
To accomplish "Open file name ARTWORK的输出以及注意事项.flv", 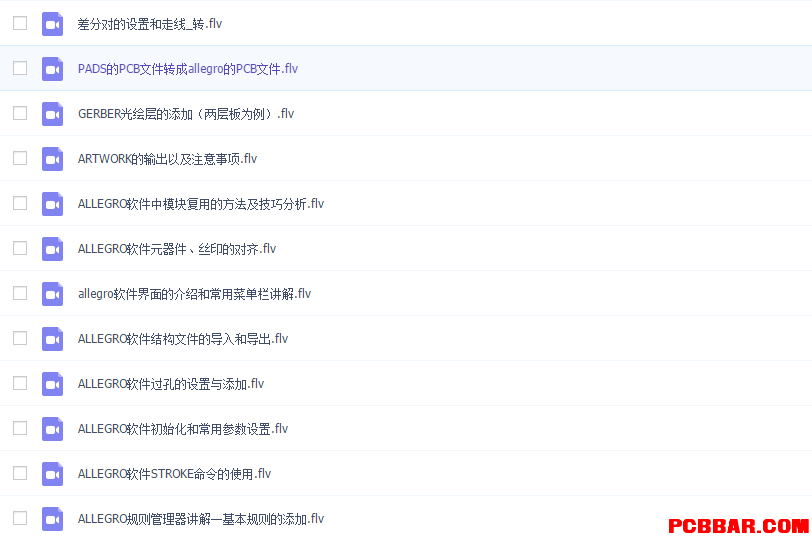I will coord(167,159).
